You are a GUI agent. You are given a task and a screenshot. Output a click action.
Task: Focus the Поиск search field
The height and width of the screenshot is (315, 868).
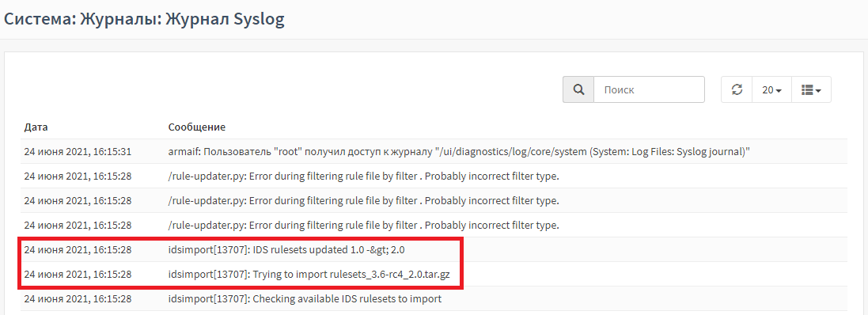pyautogui.click(x=649, y=89)
